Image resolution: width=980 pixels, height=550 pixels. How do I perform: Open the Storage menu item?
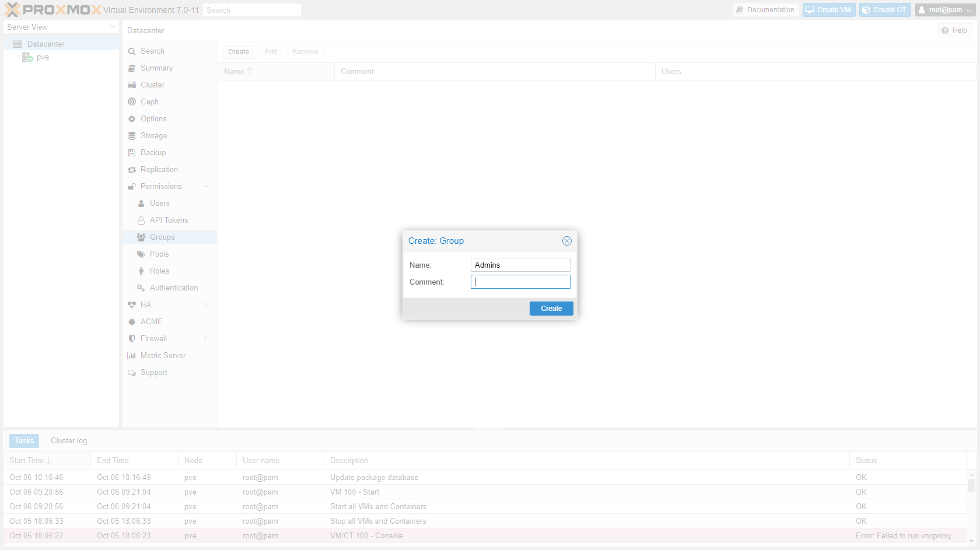tap(170, 136)
